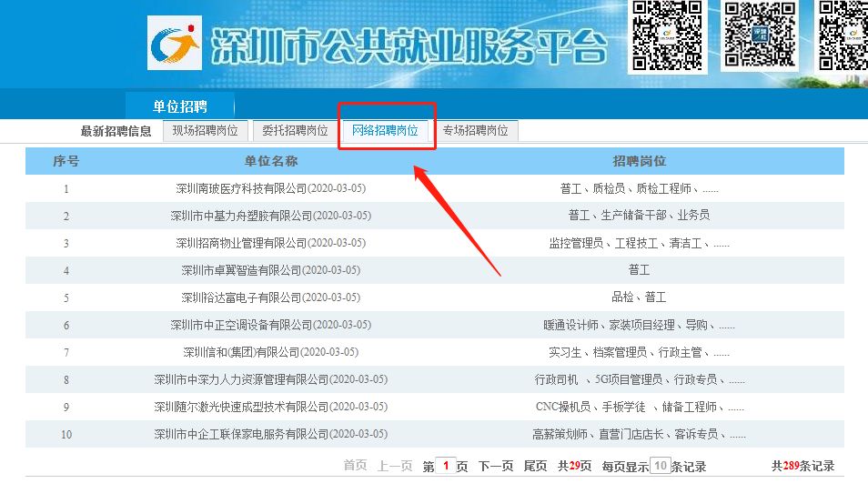Jump to last page via 尾页

(x=535, y=467)
